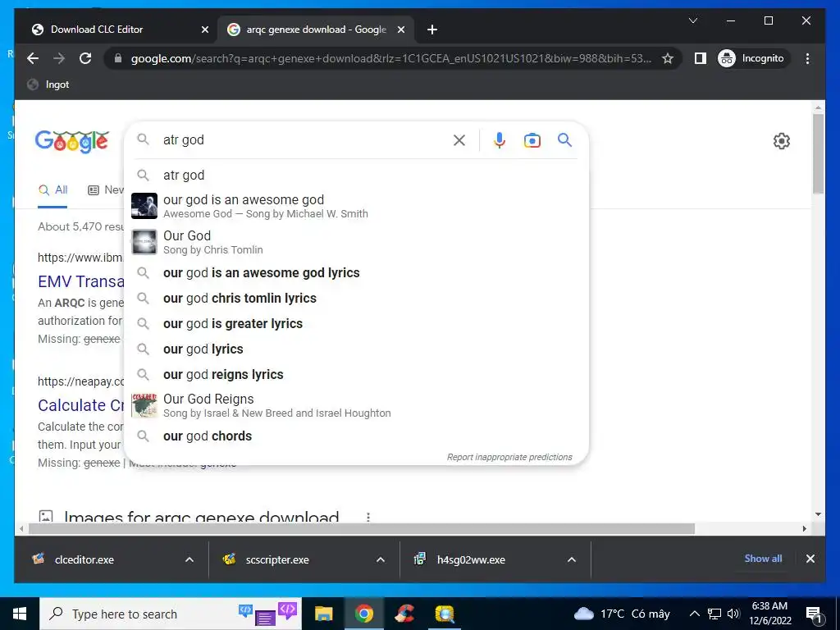Open Google quick settings gear
The height and width of the screenshot is (630, 840).
click(x=782, y=141)
